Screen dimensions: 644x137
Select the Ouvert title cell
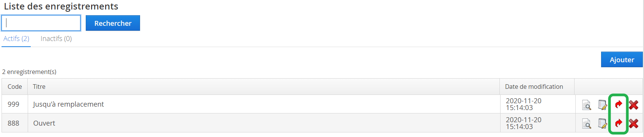click(x=264, y=123)
